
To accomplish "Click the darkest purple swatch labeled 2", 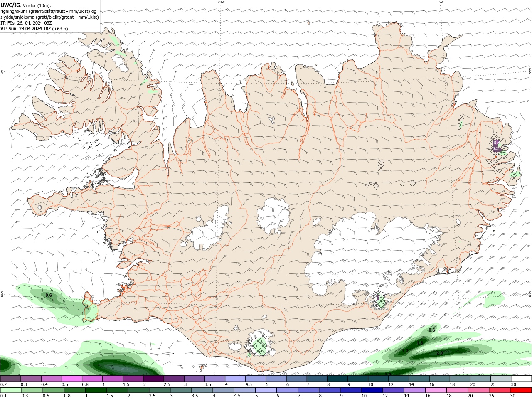I will tap(153, 379).
